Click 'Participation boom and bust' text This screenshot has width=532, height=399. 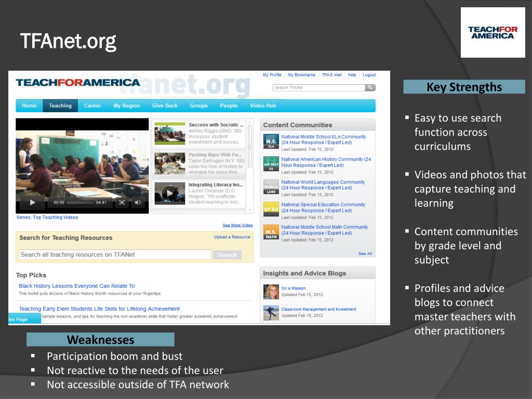click(115, 356)
